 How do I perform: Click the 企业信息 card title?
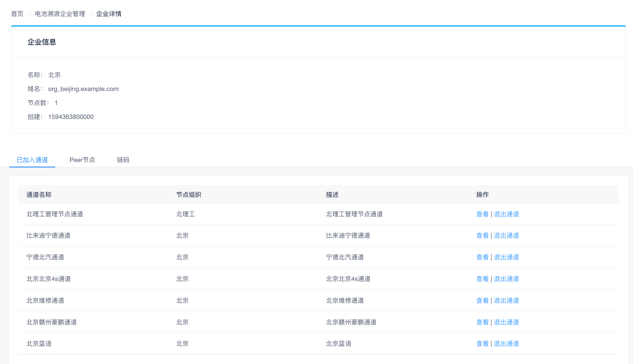(x=42, y=42)
